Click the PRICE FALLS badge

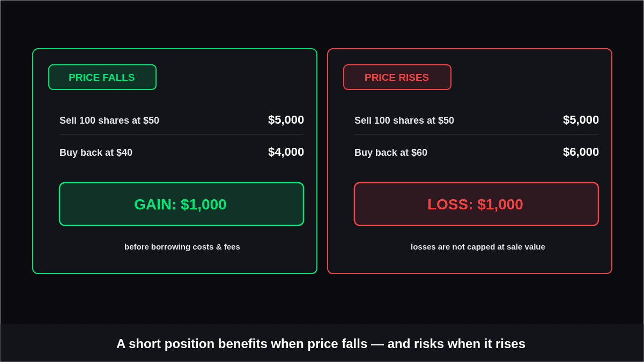(x=102, y=77)
